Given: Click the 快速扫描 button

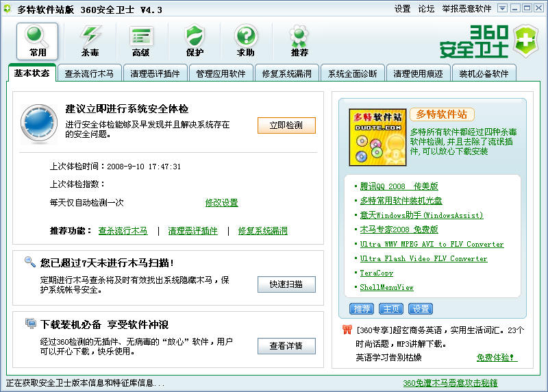Looking at the screenshot, I should pos(286,284).
